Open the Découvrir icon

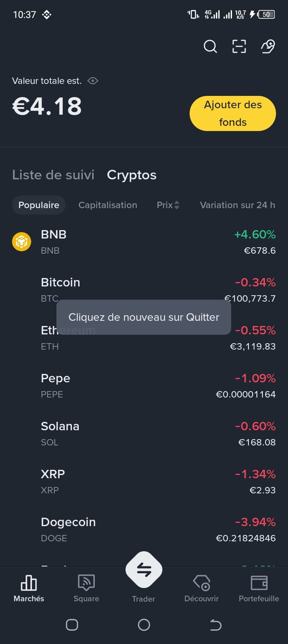coord(202,583)
